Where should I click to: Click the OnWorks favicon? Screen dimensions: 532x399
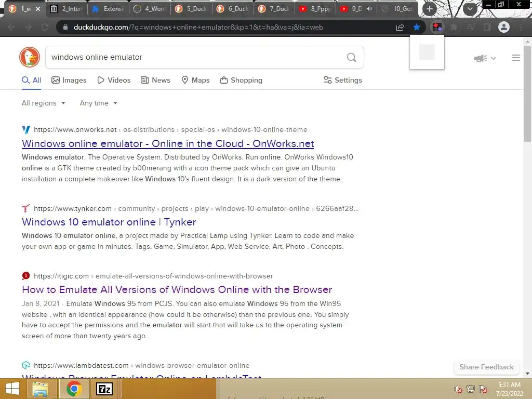(x=26, y=129)
